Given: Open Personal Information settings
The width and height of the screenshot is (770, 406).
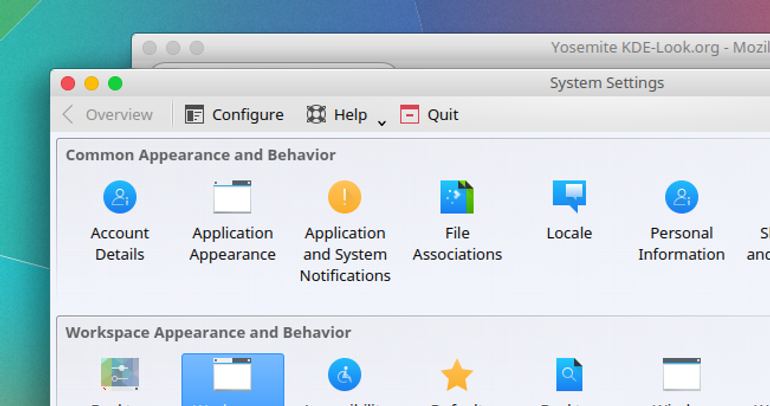Looking at the screenshot, I should 681,221.
